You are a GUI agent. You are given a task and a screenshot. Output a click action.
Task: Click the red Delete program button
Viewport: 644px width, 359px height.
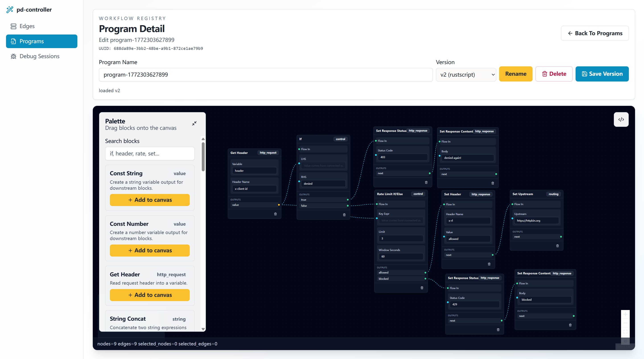pyautogui.click(x=554, y=74)
